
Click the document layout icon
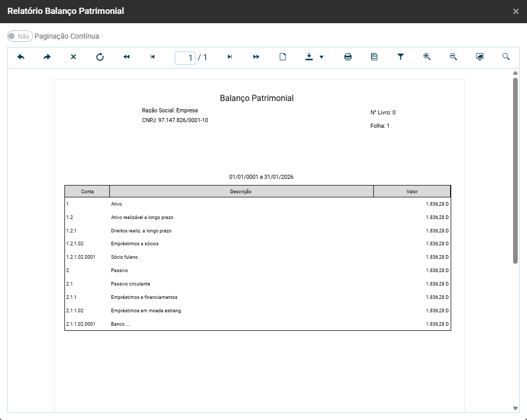pyautogui.click(x=374, y=57)
